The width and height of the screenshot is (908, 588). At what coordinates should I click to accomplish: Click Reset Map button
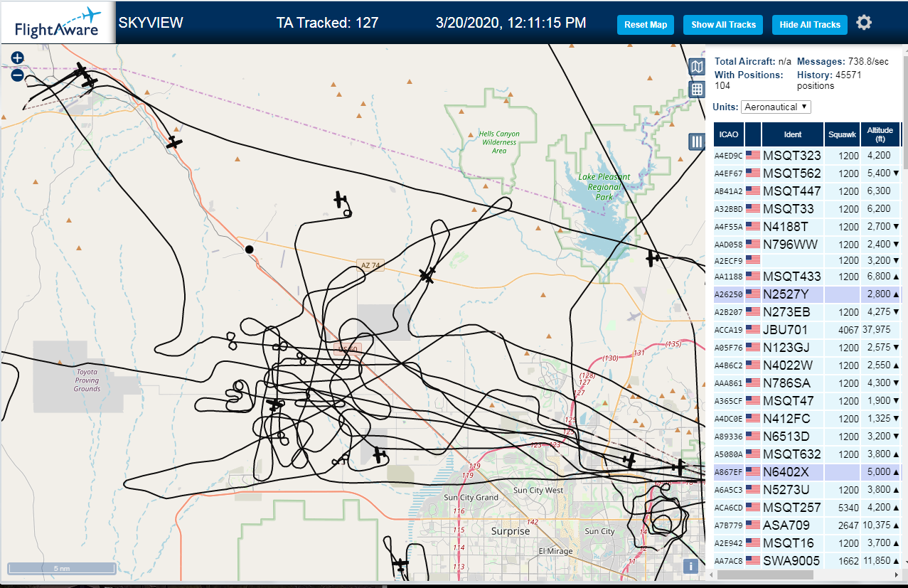(x=646, y=25)
